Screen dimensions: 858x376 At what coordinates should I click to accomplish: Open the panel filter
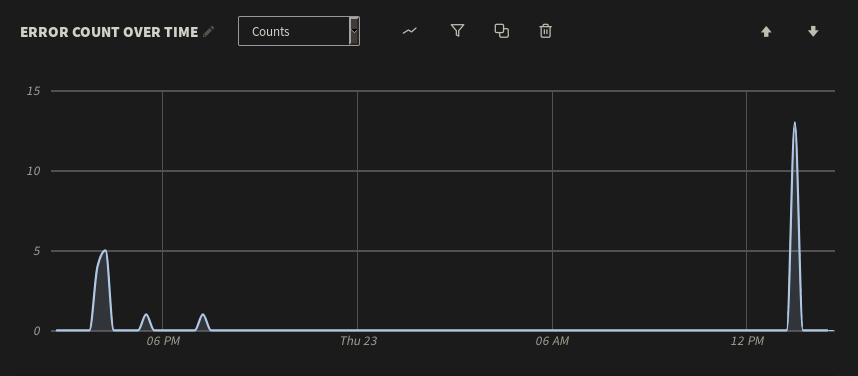coord(457,31)
